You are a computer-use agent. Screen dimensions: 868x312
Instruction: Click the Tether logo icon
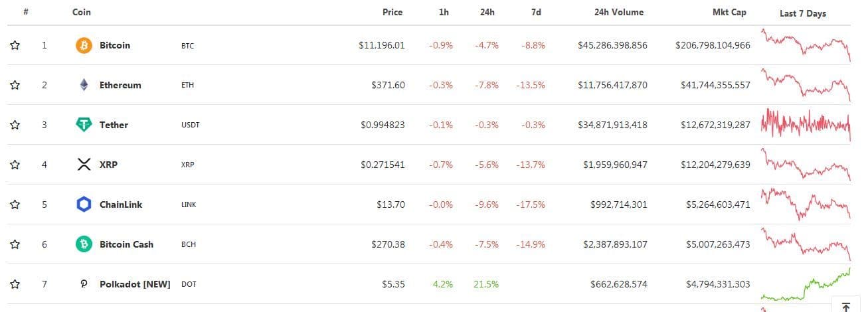(x=84, y=125)
